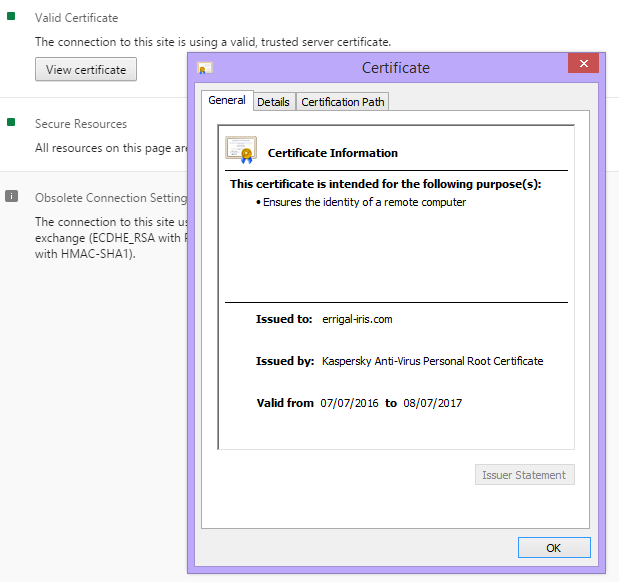
Task: Click the Kaspersky Anti-Virus Personal Root Certificate text
Action: 432,361
